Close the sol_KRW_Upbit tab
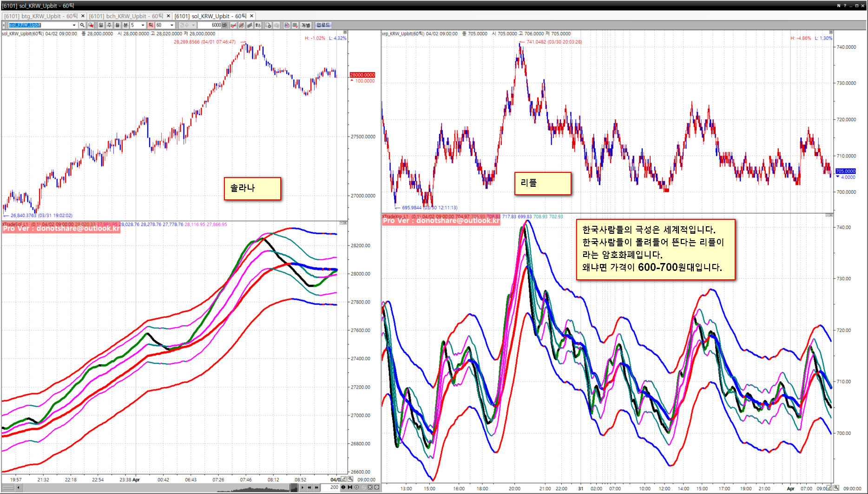 tap(252, 16)
